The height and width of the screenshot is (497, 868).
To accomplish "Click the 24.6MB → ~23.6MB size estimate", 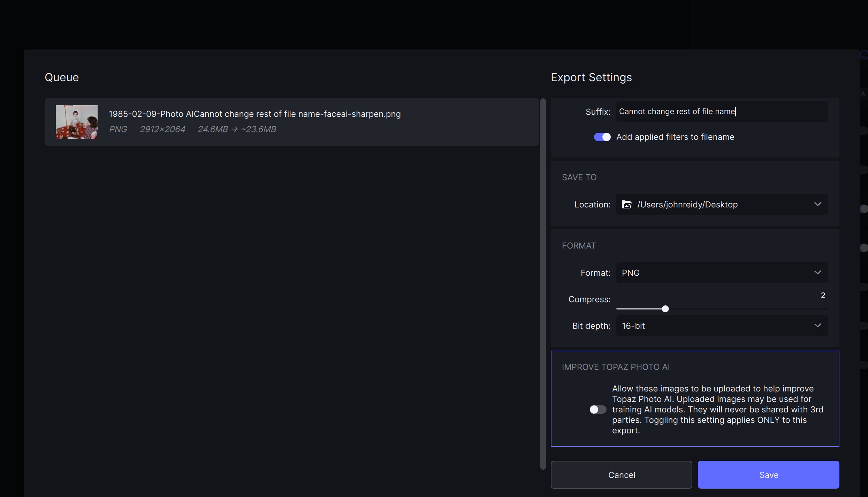I will click(x=237, y=129).
